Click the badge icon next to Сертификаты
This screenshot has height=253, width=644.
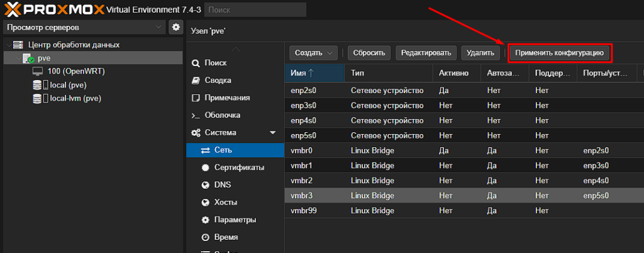point(206,167)
